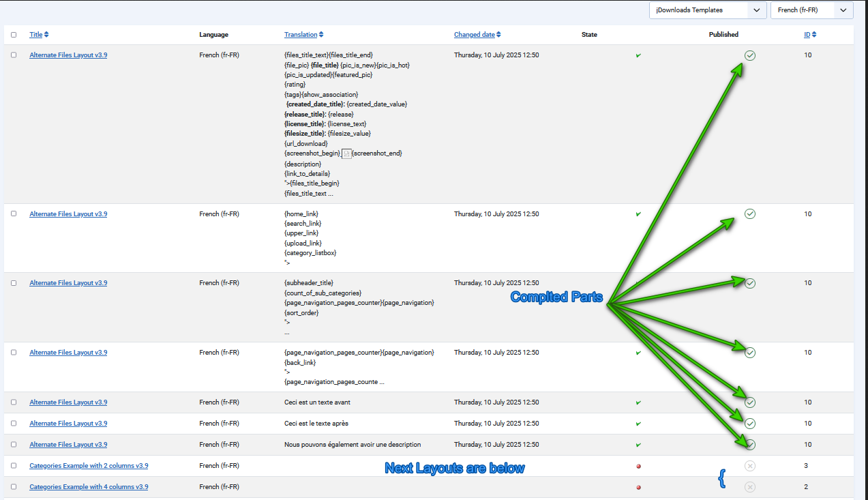868x500 pixels.
Task: Open Categories Example with 4 columns v3.9 link
Action: (x=89, y=487)
